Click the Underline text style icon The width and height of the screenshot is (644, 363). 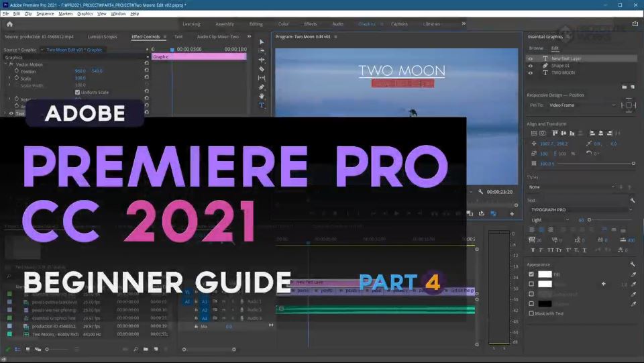(x=584, y=250)
